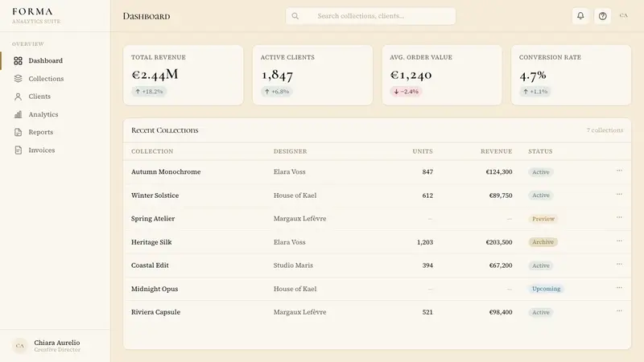Select the Conversion Rate card
Image resolution: width=644 pixels, height=362 pixels.
(x=571, y=75)
